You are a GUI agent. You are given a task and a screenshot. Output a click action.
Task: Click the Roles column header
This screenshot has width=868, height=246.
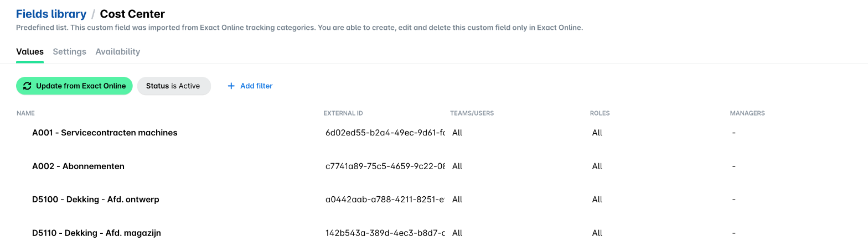point(600,113)
